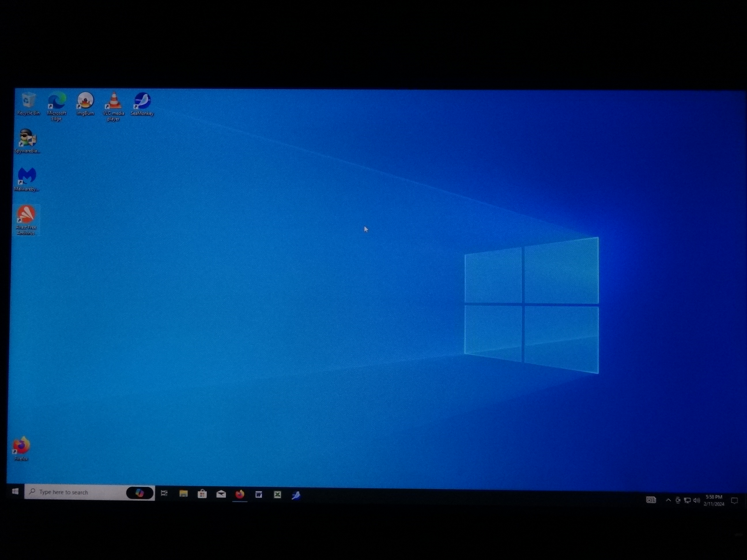
Task: Launch SeaMonkey from the taskbar
Action: (296, 495)
